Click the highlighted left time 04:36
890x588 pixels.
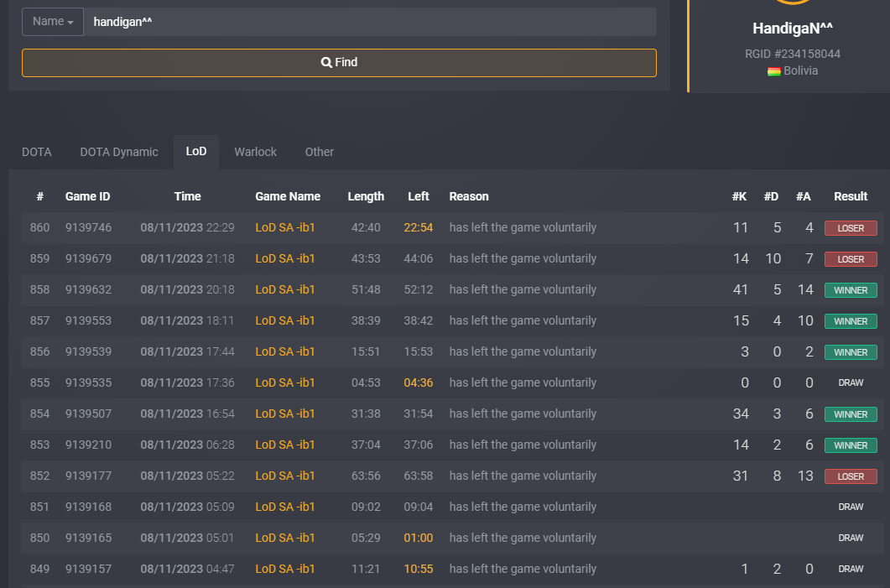pos(419,382)
